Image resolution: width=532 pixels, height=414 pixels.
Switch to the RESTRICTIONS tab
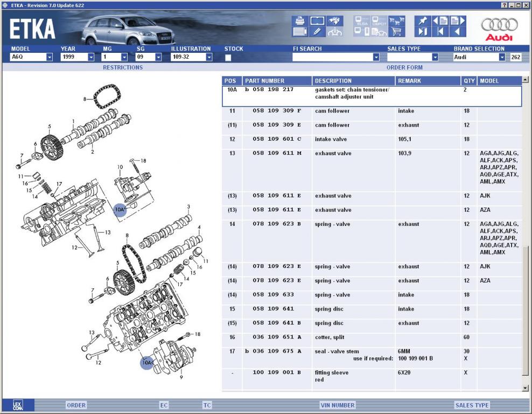pyautogui.click(x=123, y=67)
